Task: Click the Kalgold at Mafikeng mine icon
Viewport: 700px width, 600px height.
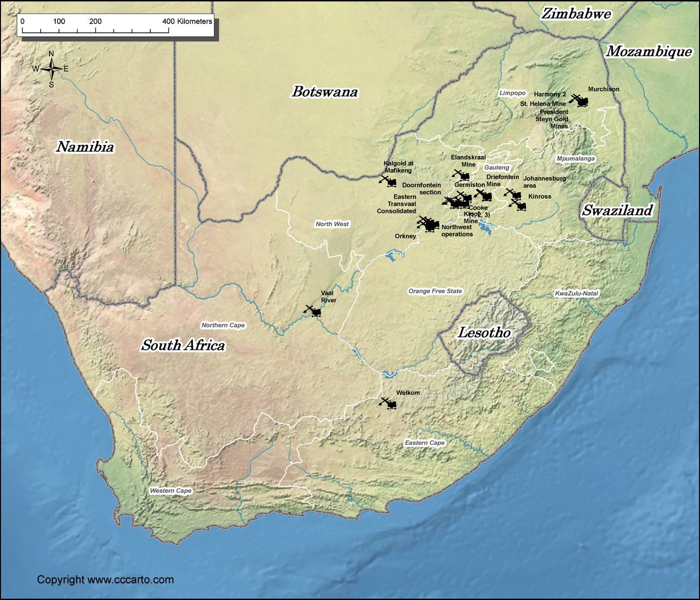Action: click(x=389, y=182)
